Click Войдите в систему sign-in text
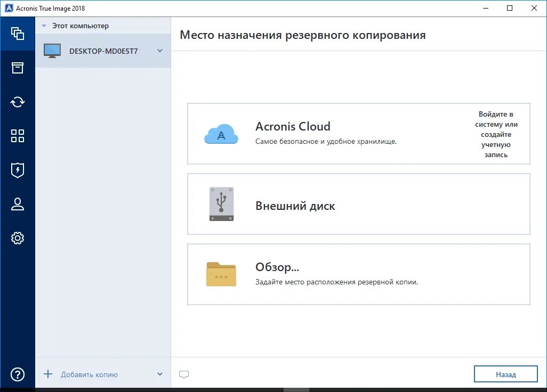 coord(496,134)
